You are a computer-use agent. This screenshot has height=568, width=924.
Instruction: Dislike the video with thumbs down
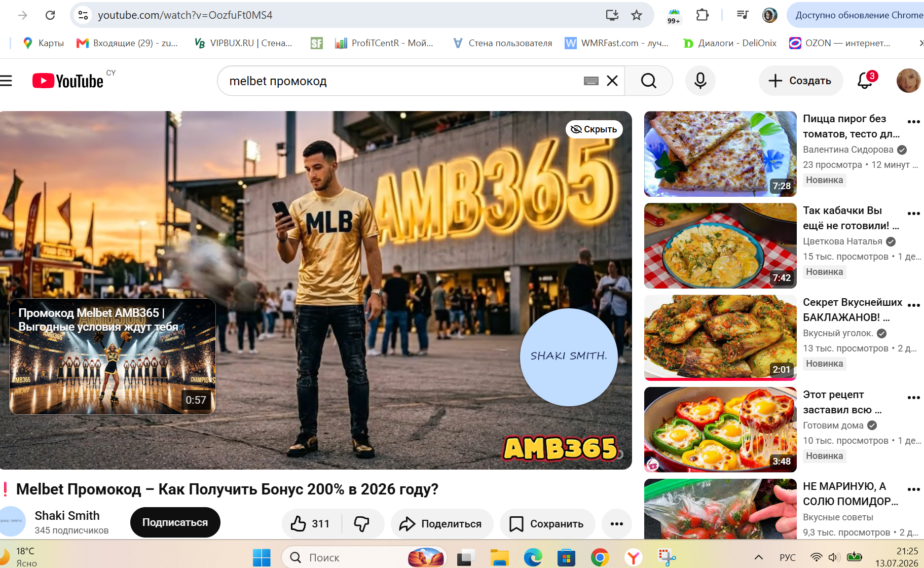coord(362,523)
